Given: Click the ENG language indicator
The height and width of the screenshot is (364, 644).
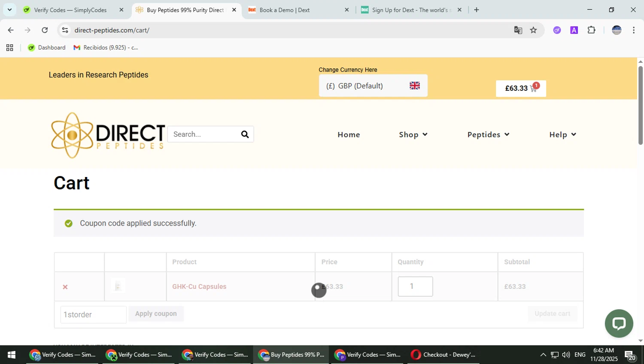Looking at the screenshot, I should (x=580, y=355).
